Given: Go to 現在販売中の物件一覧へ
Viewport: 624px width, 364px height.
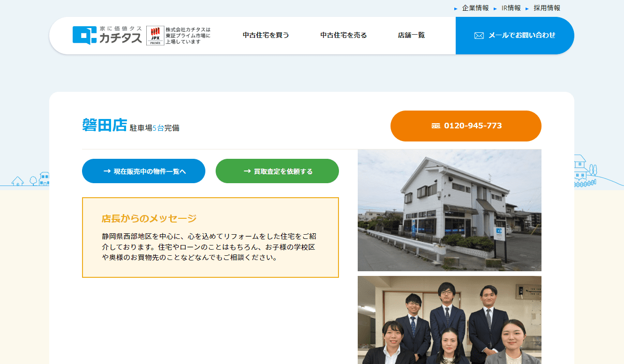Looking at the screenshot, I should [143, 171].
